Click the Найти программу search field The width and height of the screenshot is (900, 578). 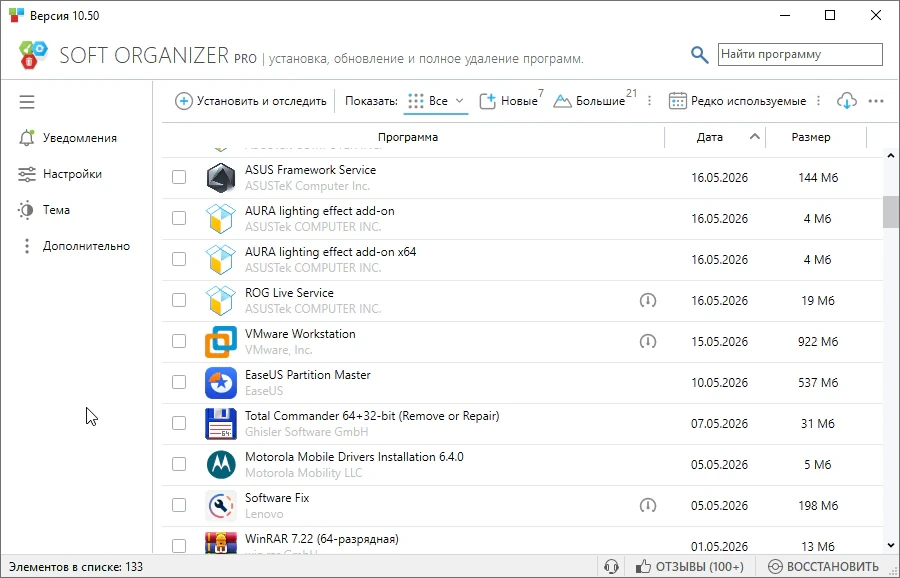pyautogui.click(x=800, y=55)
